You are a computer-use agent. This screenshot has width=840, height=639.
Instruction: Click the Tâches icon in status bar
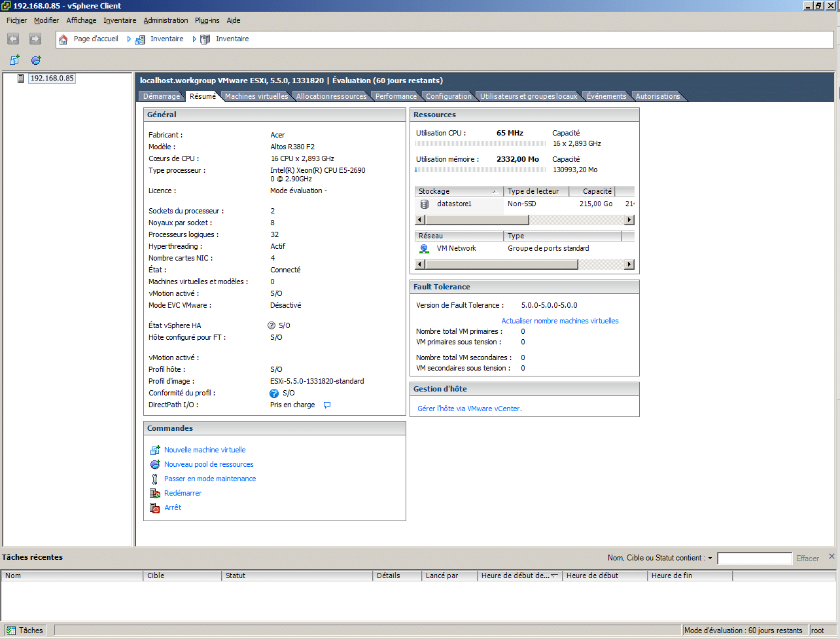click(x=11, y=630)
